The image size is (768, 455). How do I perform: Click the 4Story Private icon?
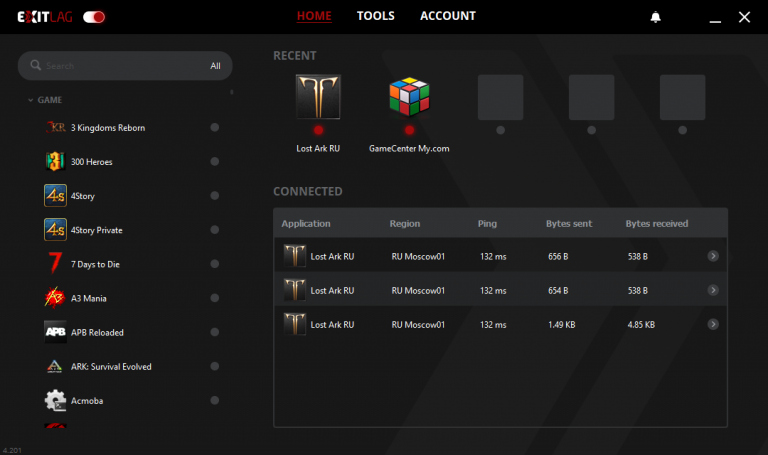click(55, 230)
